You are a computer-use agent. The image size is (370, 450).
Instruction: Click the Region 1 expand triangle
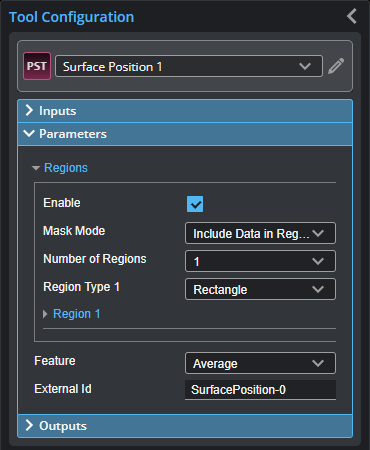point(45,314)
